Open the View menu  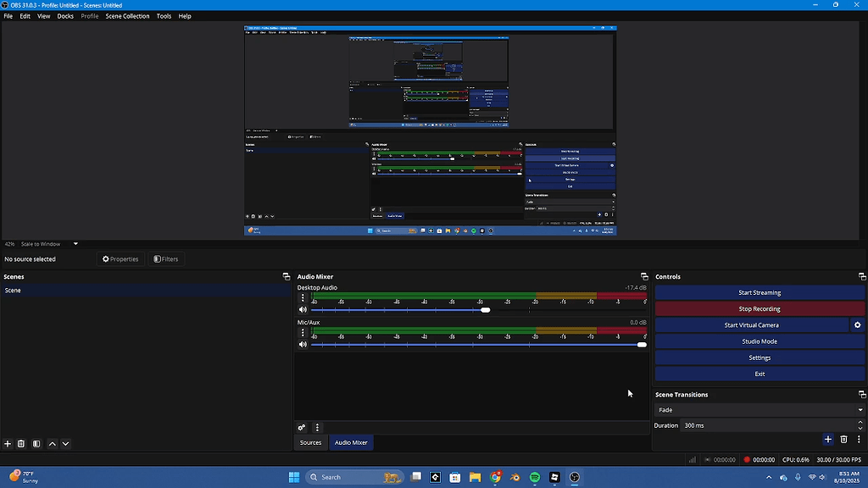[44, 16]
